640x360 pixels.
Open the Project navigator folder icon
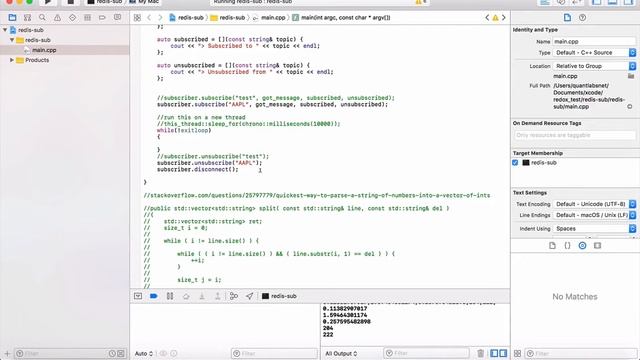pos(12,18)
